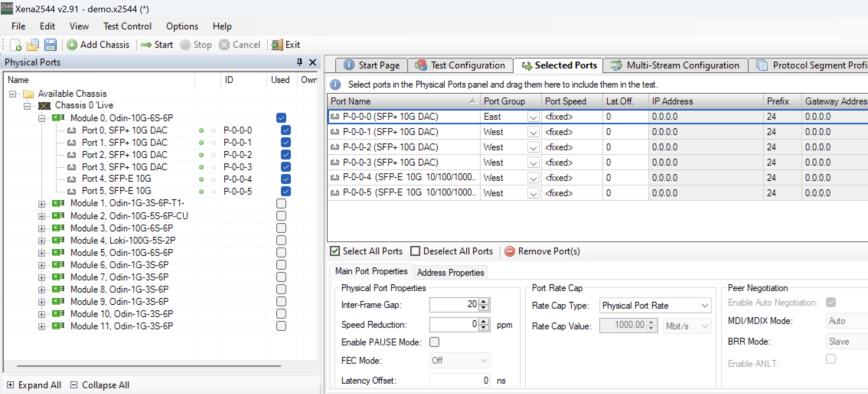Uncheck the Used box for Port 3
Viewport: 868px width, 394px height.
click(x=286, y=167)
